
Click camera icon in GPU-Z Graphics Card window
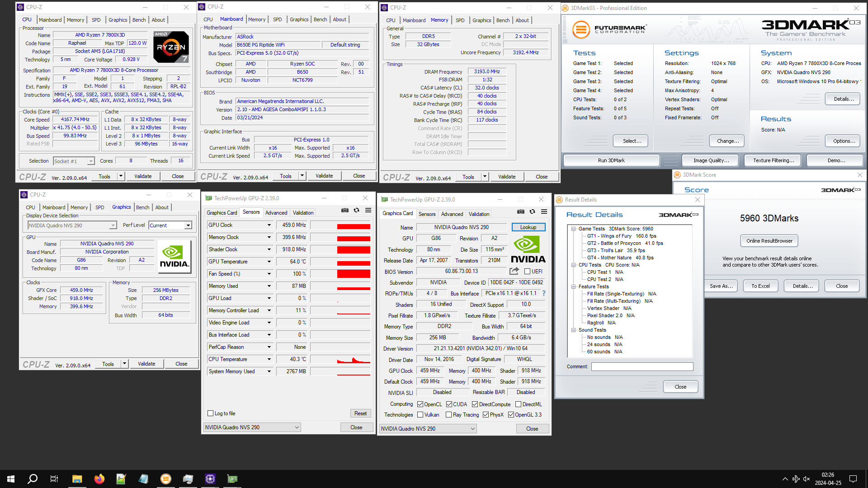521,212
